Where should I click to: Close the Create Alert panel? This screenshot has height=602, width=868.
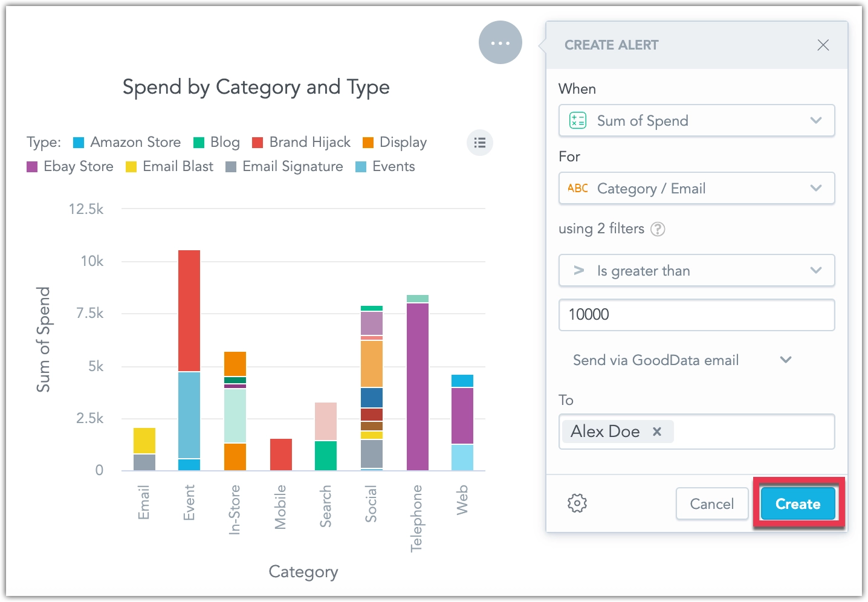(823, 45)
